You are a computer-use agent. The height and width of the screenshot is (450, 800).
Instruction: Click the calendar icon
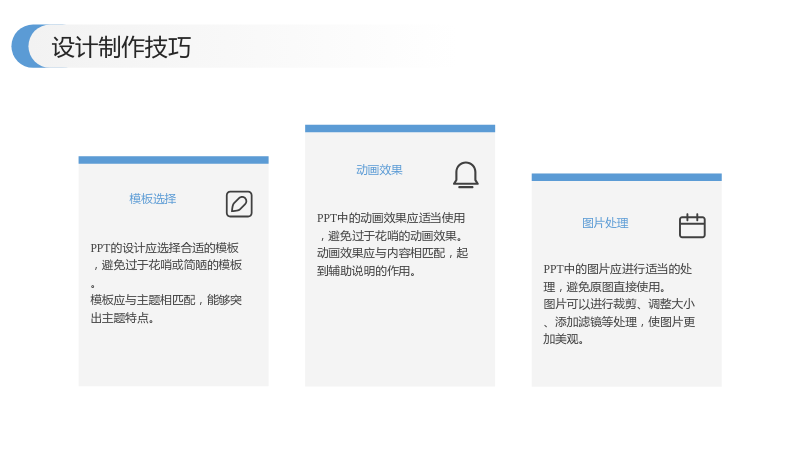(692, 226)
